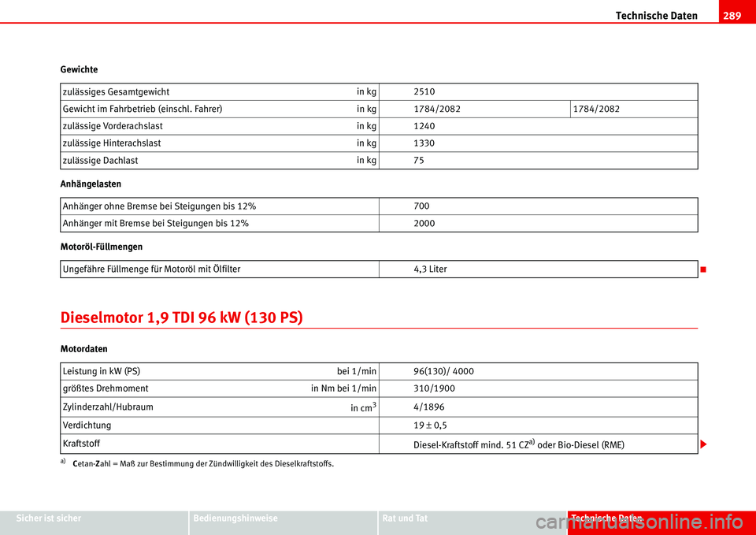Select the Motoröl-Füllmengen section heading
756x535 pixels.
102,247
